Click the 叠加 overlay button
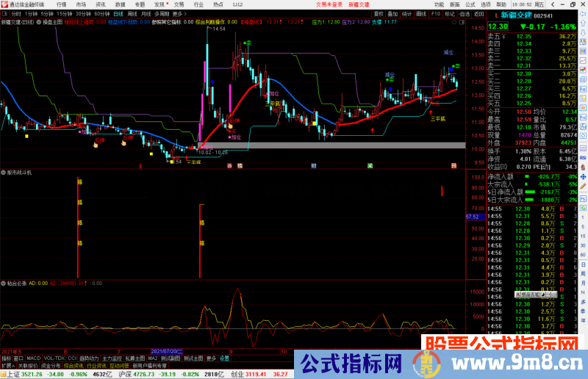Viewport: 588px width, 379px height. (392, 14)
